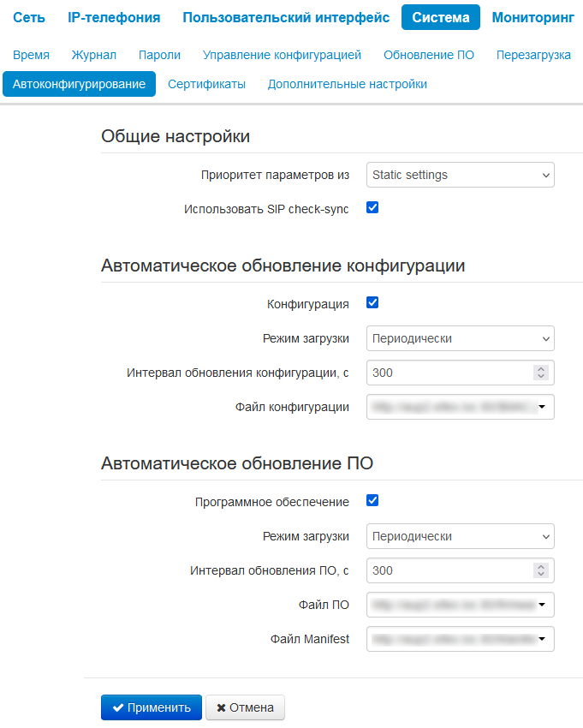Click stepper arrows of configuration update interval
The width and height of the screenshot is (583, 728).
point(540,373)
